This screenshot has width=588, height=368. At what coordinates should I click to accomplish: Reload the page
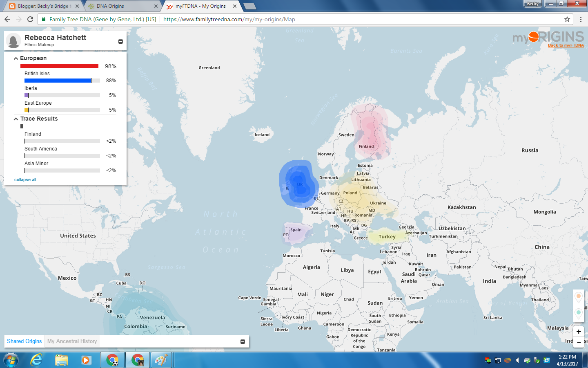30,19
